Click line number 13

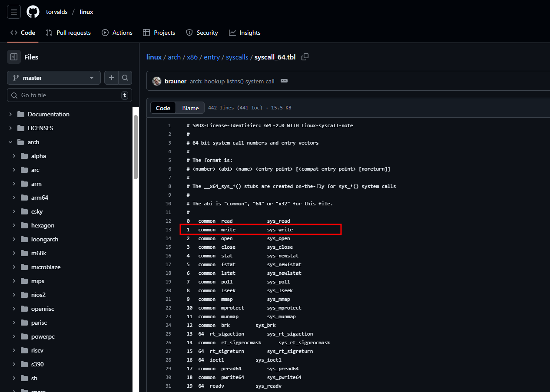pos(168,230)
